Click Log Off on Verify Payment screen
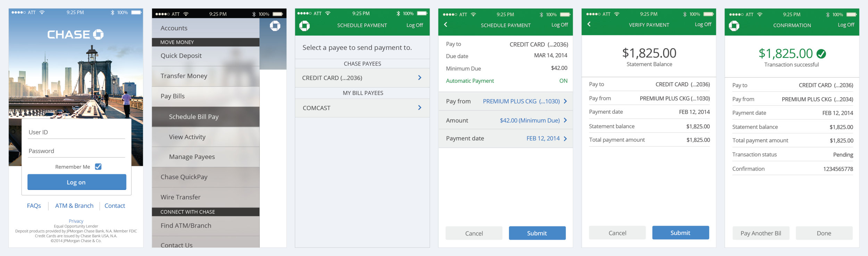The image size is (868, 256). click(x=703, y=24)
